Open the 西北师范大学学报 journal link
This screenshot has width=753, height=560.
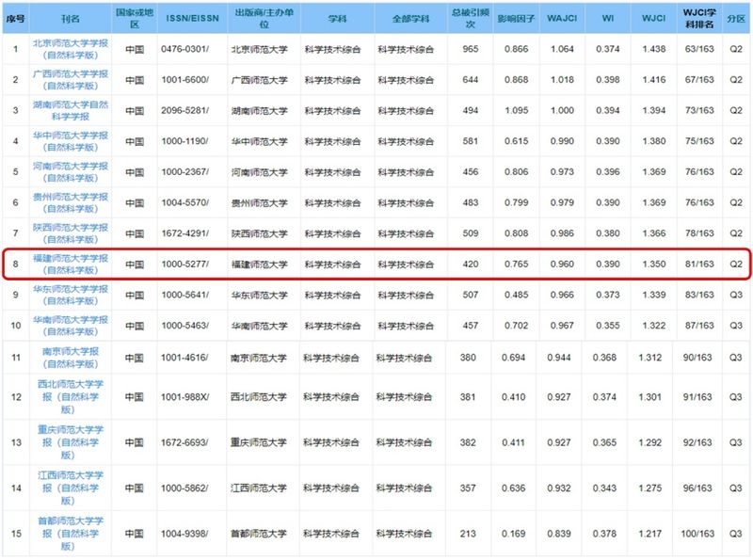click(x=71, y=396)
